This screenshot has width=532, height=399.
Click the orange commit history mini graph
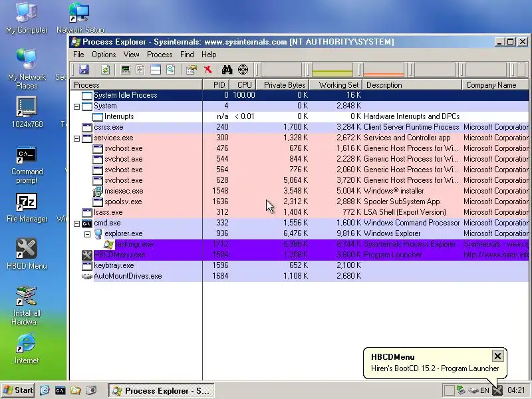(x=384, y=70)
